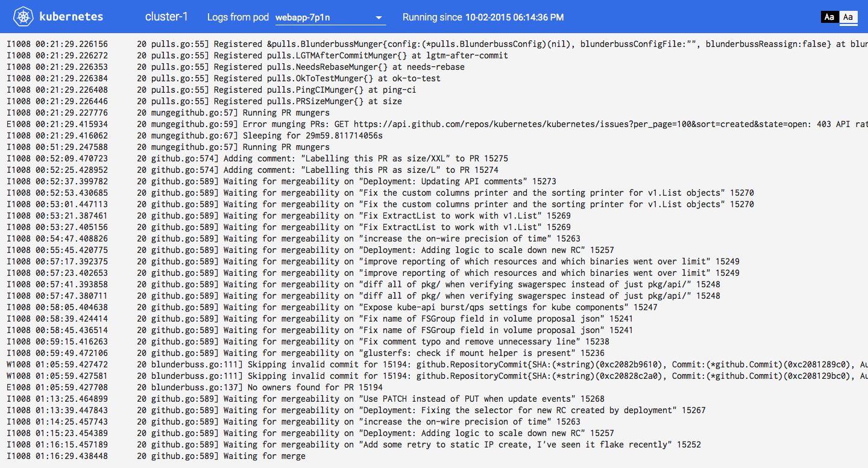Click log line 'Add some retry to static IP create'
Screen dimensions: 868x468
click(x=354, y=445)
